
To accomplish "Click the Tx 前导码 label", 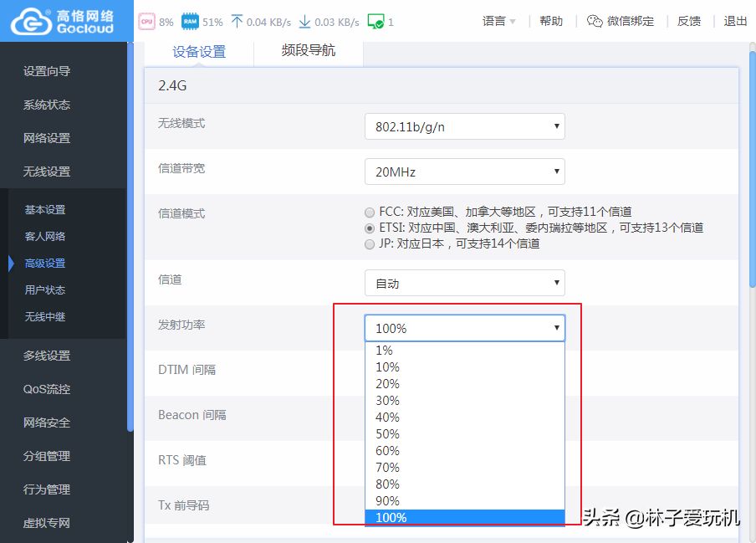I will [183, 505].
